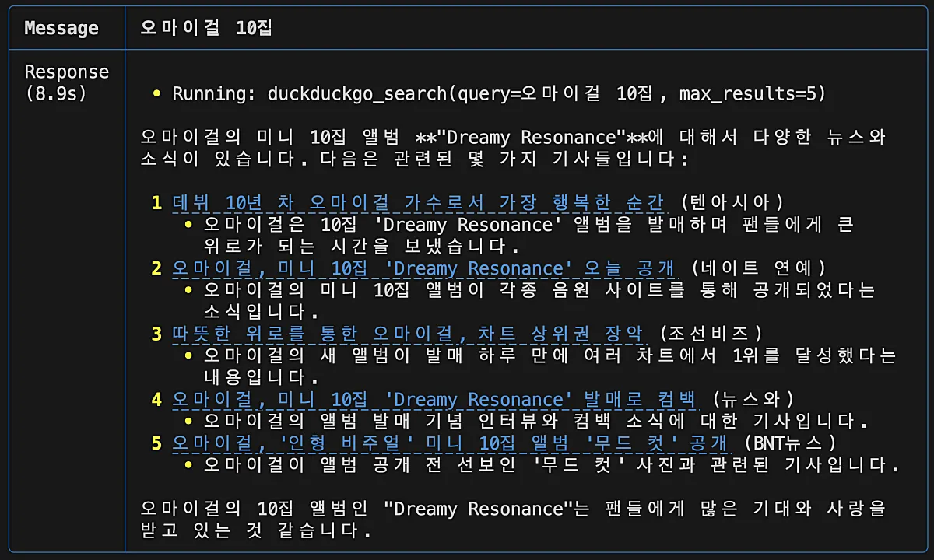Click source name '(뉴스와)'
934x560 pixels.
click(x=753, y=400)
